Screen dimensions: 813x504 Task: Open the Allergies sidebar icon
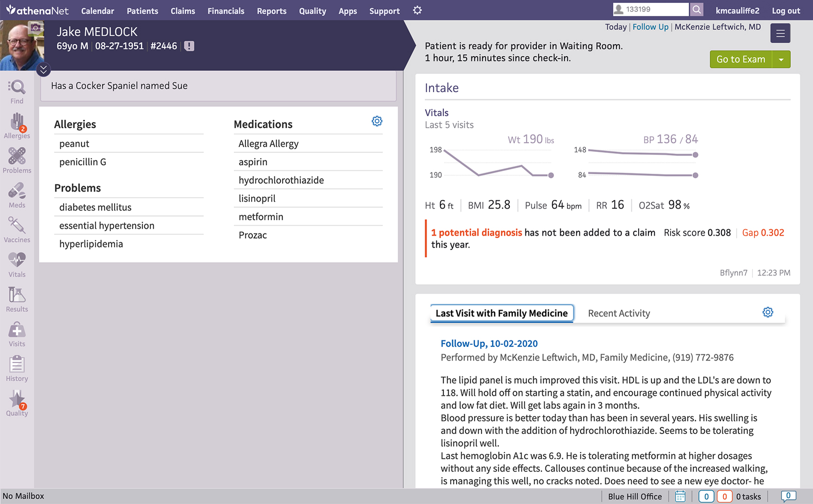(x=17, y=126)
